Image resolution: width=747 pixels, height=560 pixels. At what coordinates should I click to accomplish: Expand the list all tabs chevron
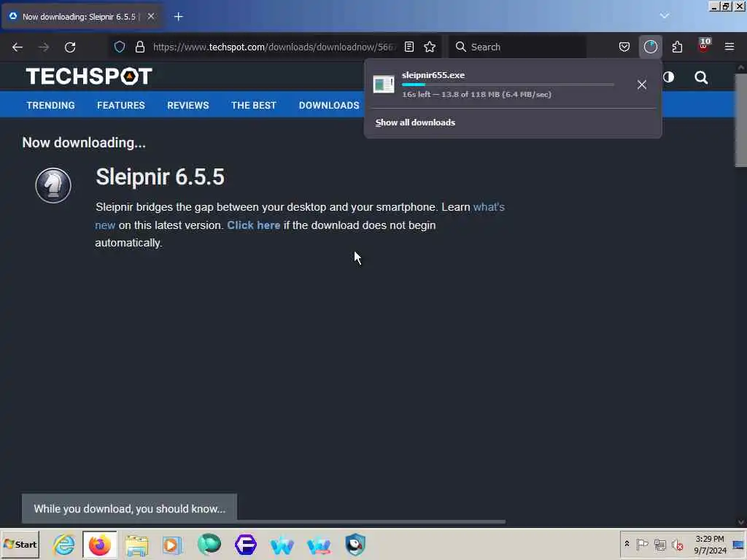(x=665, y=16)
